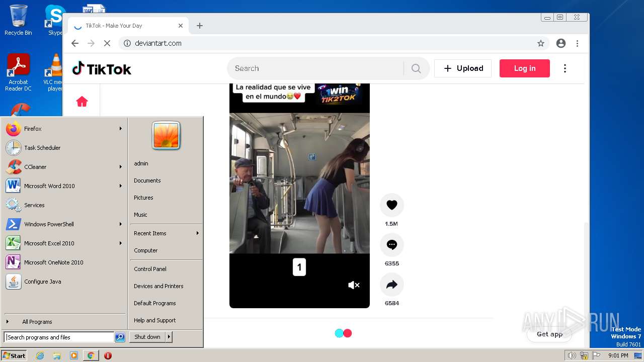Open Recycle Bin on desktop
This screenshot has width=644, height=362.
click(x=18, y=20)
